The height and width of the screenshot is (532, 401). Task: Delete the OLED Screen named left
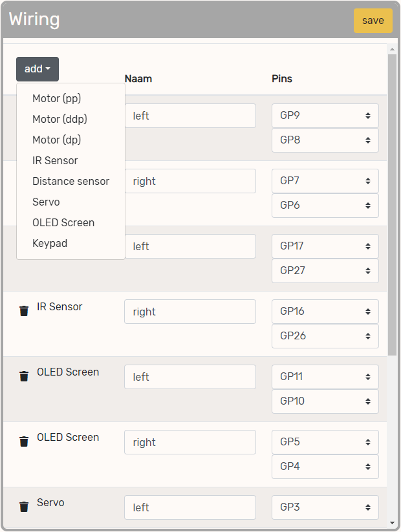[24, 376]
